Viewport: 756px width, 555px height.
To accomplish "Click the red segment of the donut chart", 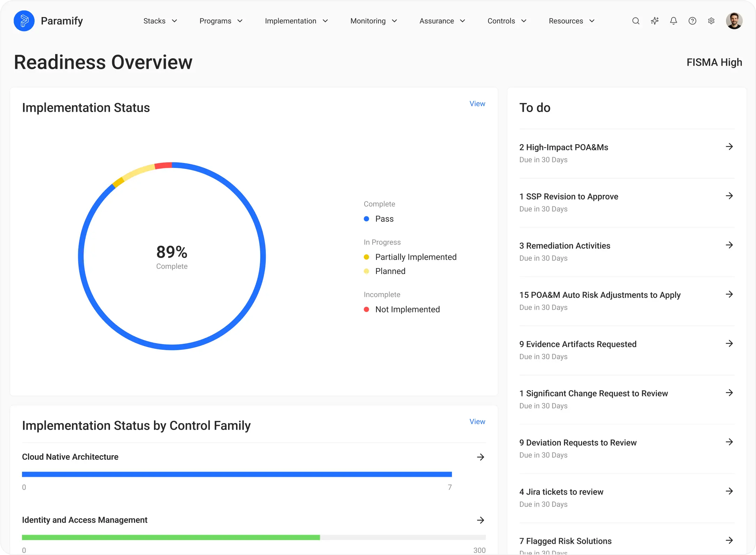I will click(163, 166).
